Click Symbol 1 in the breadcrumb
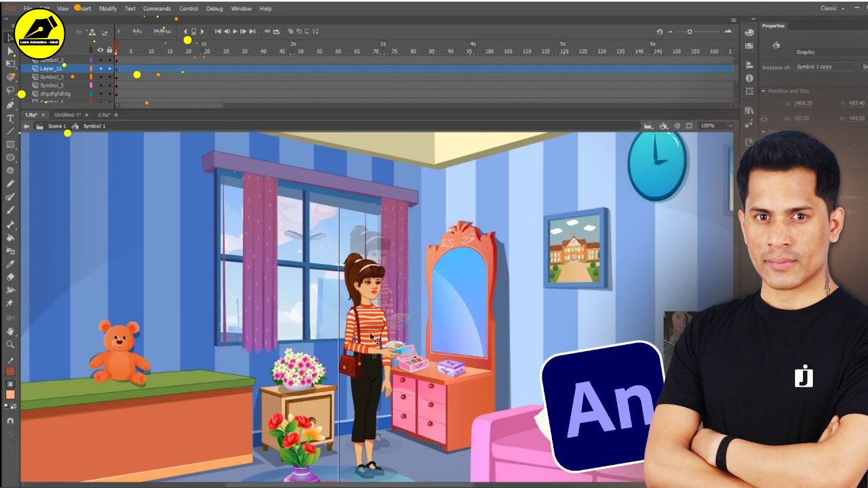Viewport: 868px width, 488px height. click(94, 126)
